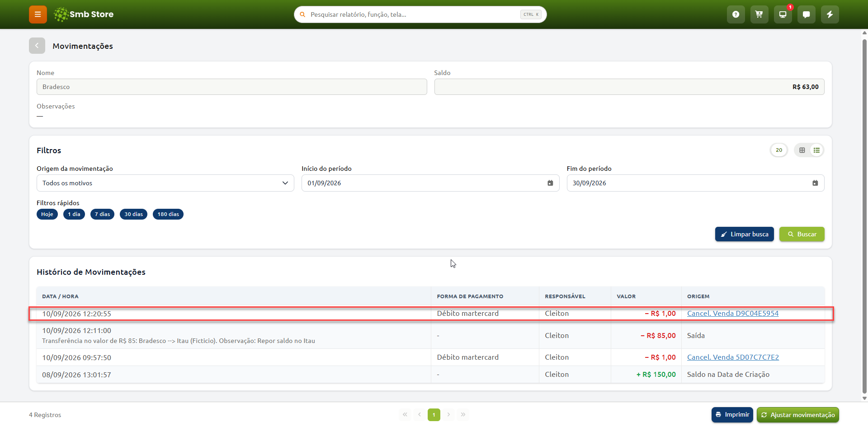868x427 pixels.
Task: Click the Bradesco name field
Action: (x=232, y=87)
